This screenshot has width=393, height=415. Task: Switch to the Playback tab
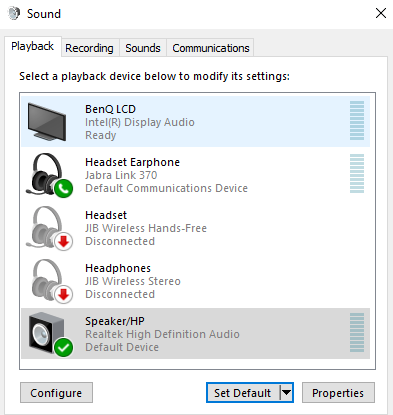[33, 46]
